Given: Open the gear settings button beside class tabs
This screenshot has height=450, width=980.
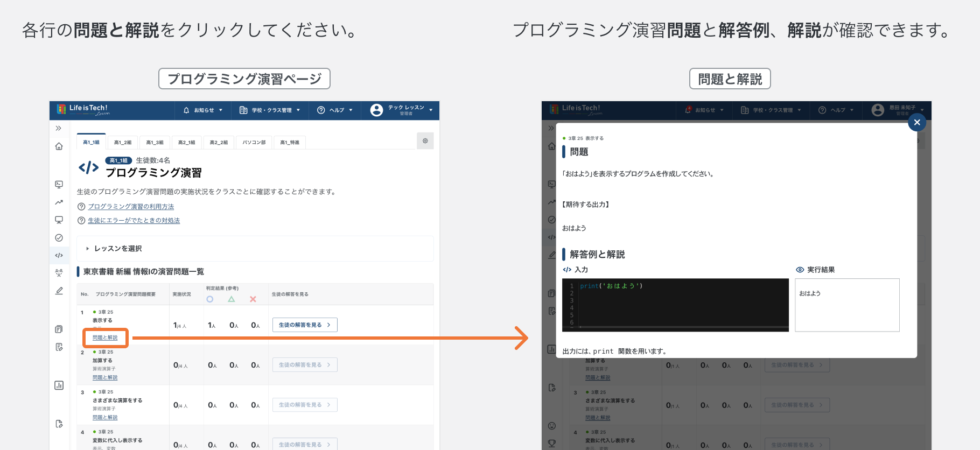Looking at the screenshot, I should tap(425, 141).
